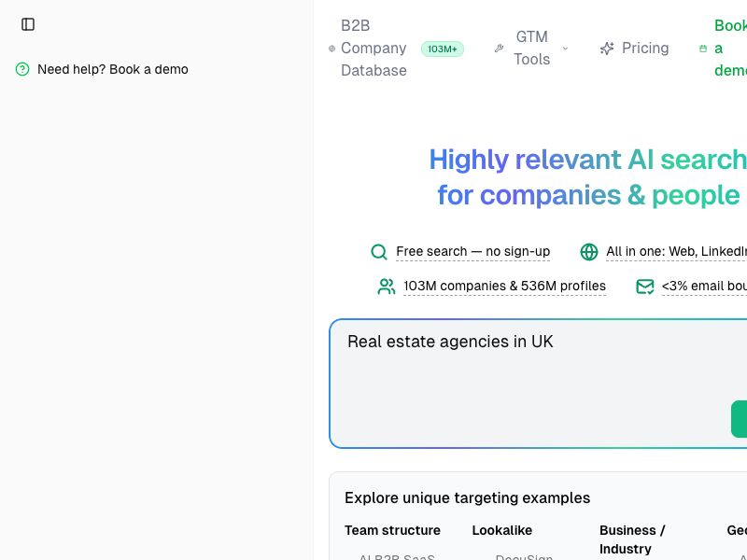Click the wrench icon next to GTM Tools

(x=499, y=49)
